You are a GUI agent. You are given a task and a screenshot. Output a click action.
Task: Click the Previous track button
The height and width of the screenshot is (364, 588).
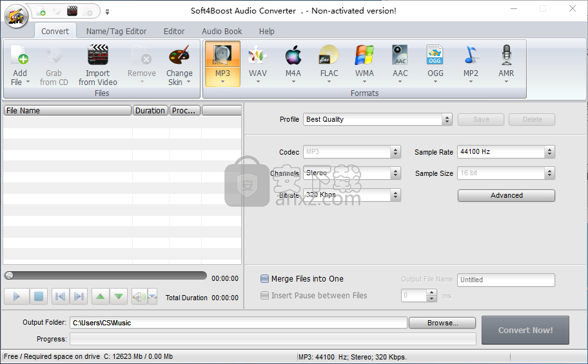(x=60, y=296)
